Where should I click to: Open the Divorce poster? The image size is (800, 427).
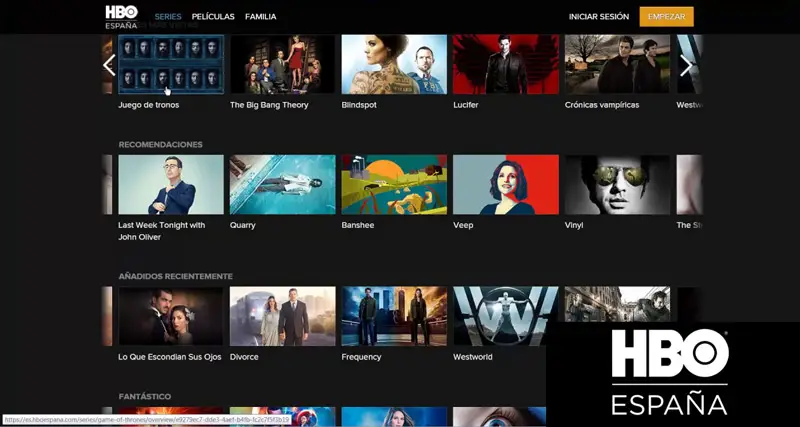click(x=283, y=316)
